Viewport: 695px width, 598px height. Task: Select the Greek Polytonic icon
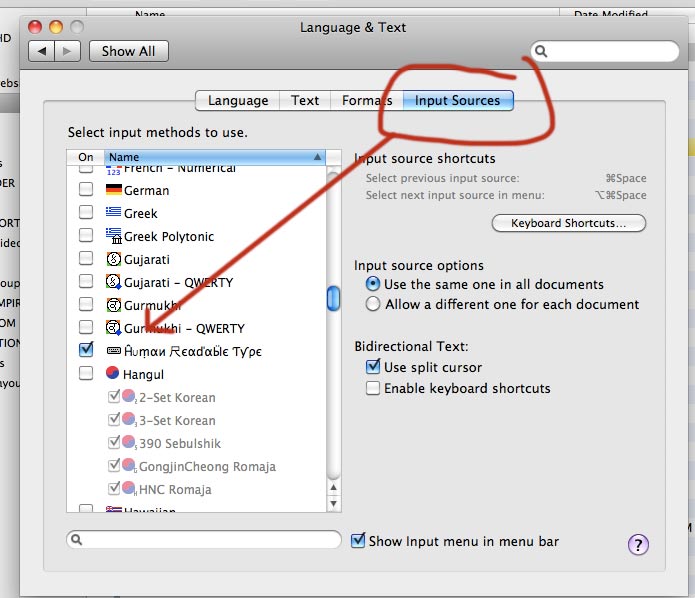(114, 236)
